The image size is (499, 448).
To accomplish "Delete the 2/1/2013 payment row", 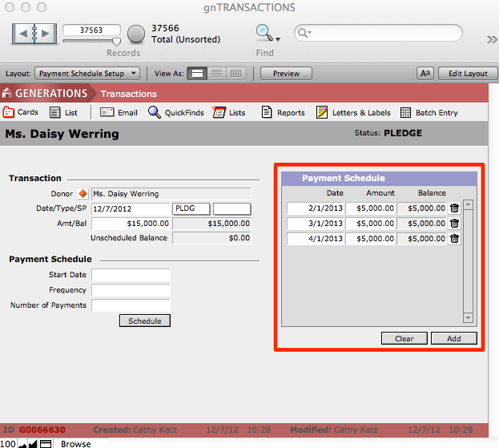I will point(455,208).
